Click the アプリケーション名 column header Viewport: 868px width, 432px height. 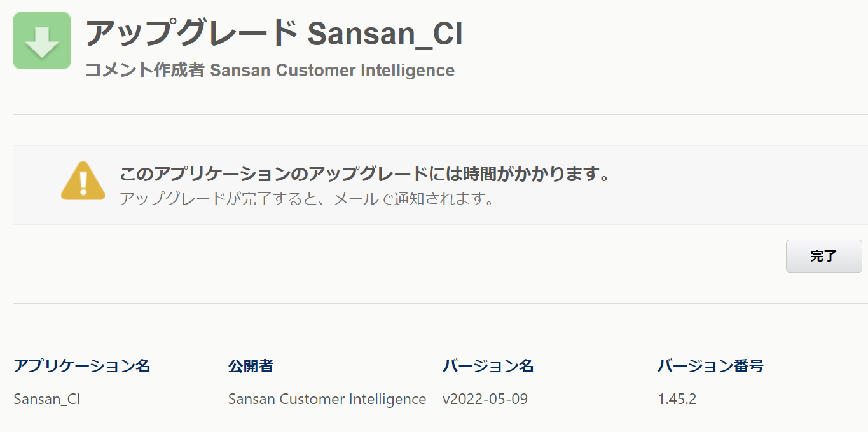[82, 366]
